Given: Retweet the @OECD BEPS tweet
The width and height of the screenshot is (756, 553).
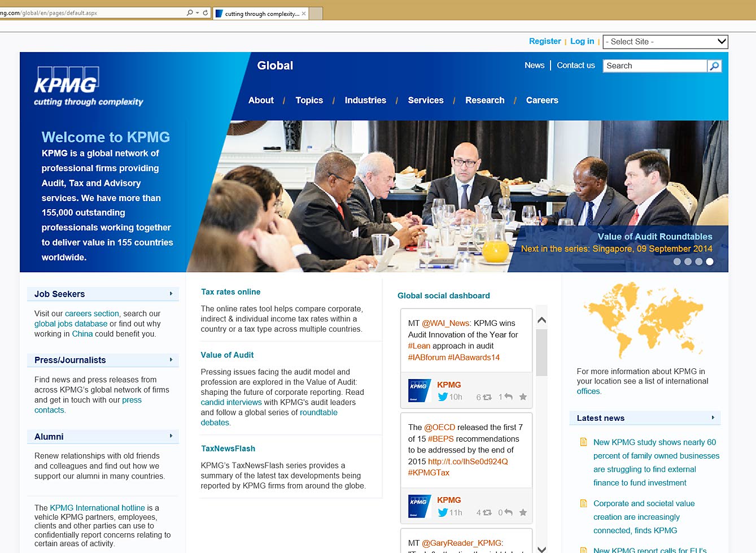Looking at the screenshot, I should tap(487, 513).
